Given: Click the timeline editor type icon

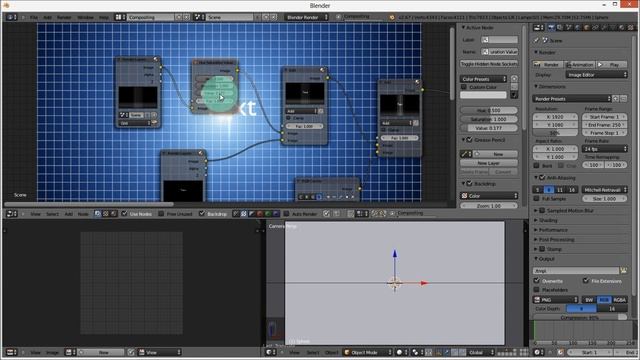Looking at the screenshot, I should 538,352.
